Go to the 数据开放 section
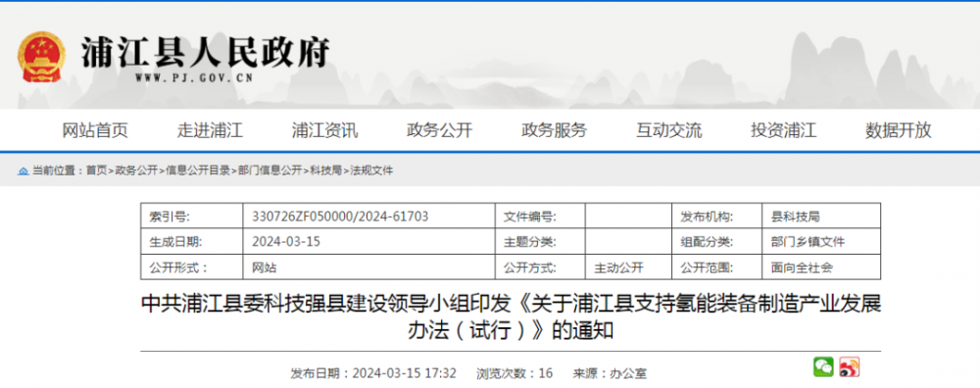This screenshot has height=388, width=980. pyautogui.click(x=898, y=130)
